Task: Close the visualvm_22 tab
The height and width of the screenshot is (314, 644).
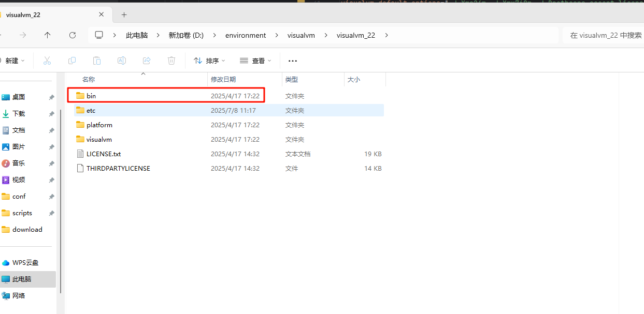Action: (x=102, y=14)
